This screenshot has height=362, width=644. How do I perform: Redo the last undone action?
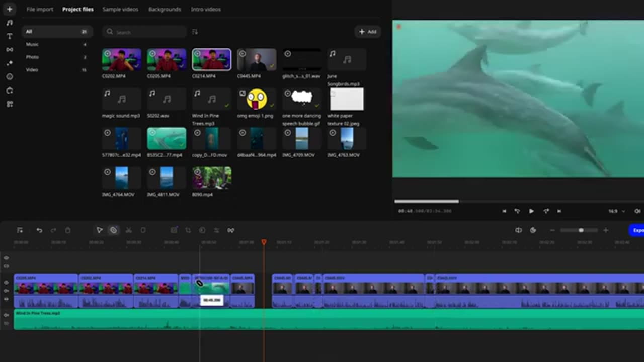click(x=53, y=230)
